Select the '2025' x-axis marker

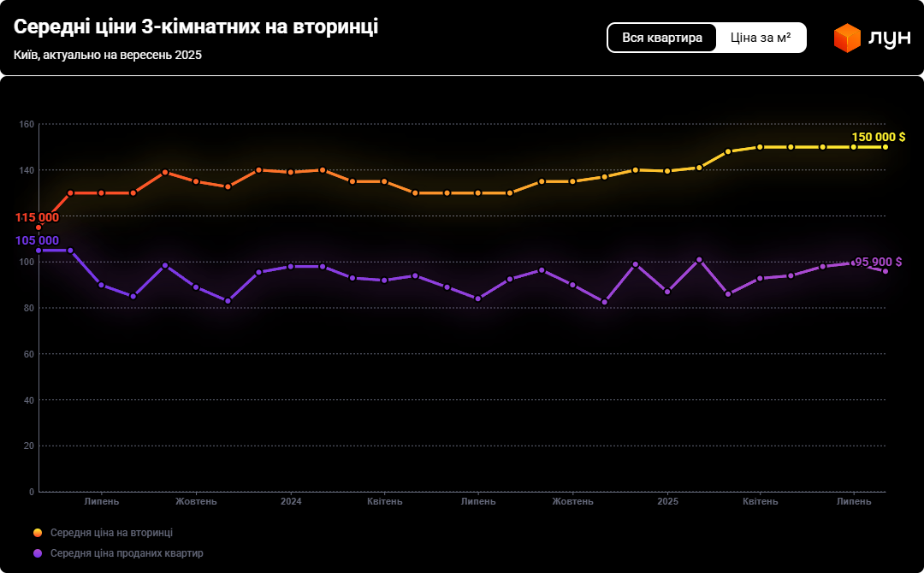[x=667, y=501]
